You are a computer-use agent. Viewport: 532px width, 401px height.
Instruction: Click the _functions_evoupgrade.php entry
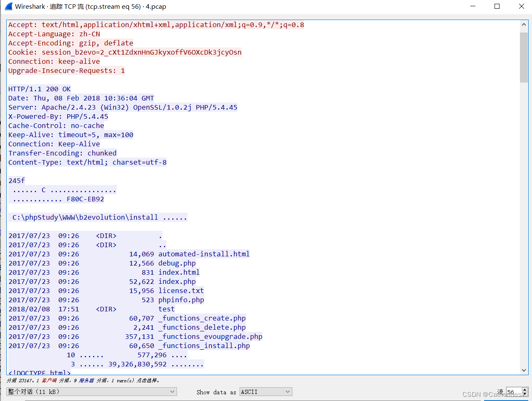[x=135, y=336]
